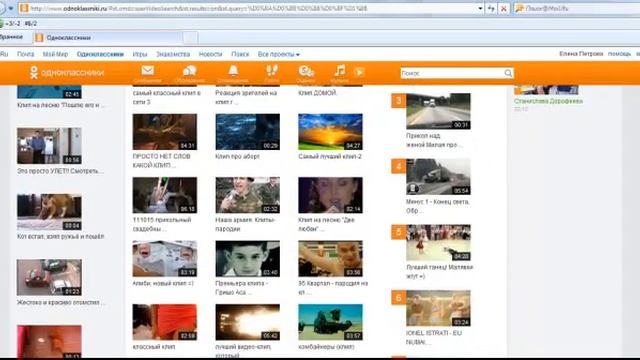Click title text 'комбайнеры (клип)'

pyautogui.click(x=326, y=347)
